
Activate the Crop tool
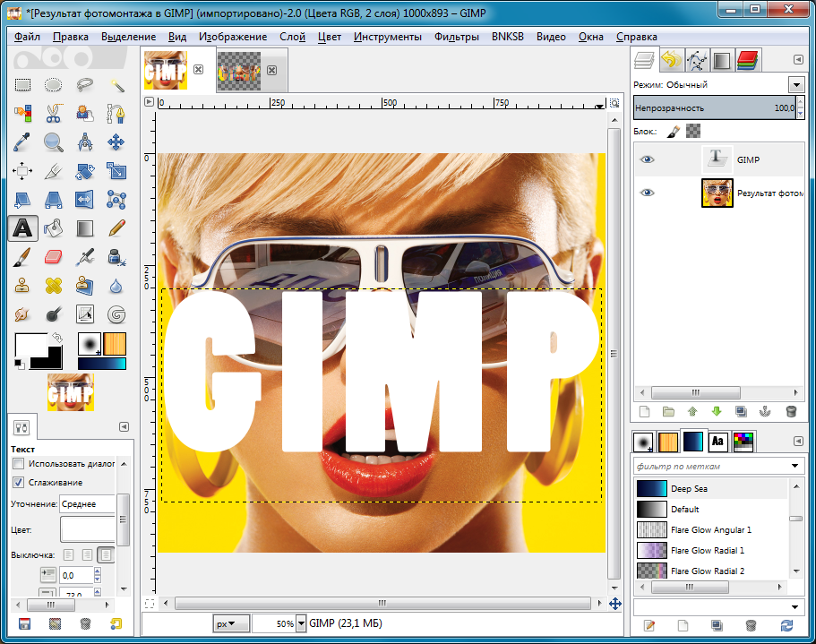(53, 170)
